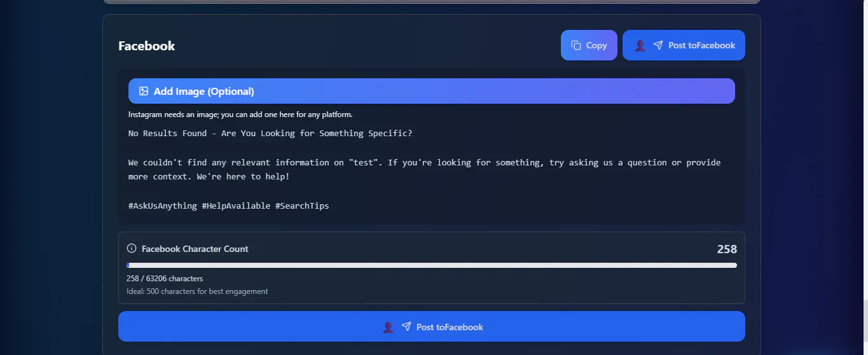Click paper plane icon in top Post button
Viewport: 868px width, 355px height.
658,45
